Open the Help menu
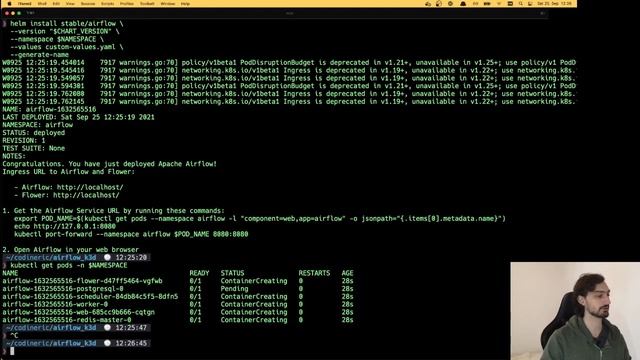Viewport: 640px width, 360px height. [185, 4]
